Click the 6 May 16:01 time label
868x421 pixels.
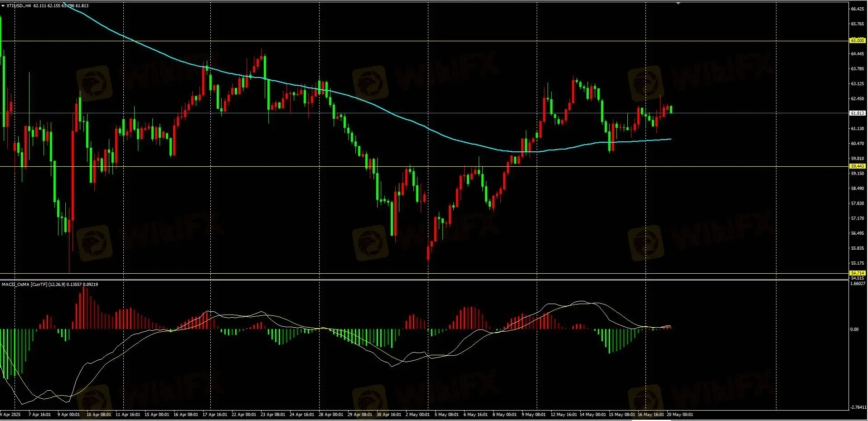(x=475, y=415)
